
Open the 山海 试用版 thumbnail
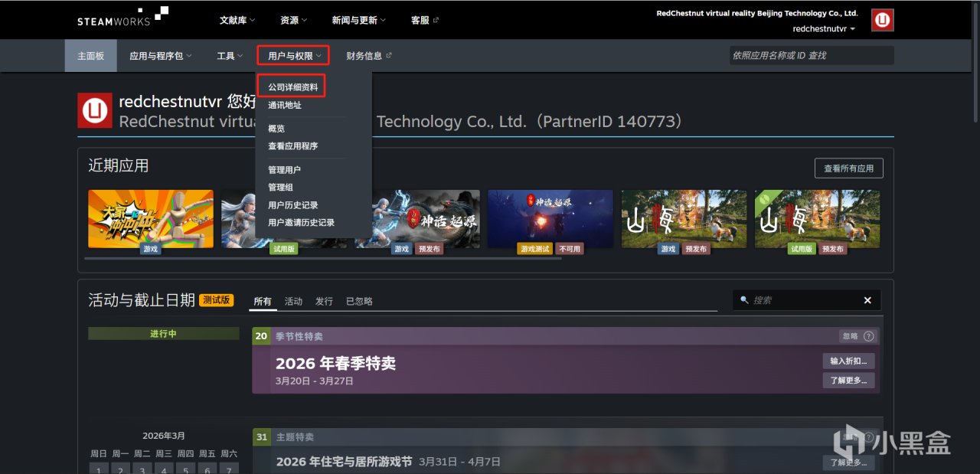click(x=817, y=218)
